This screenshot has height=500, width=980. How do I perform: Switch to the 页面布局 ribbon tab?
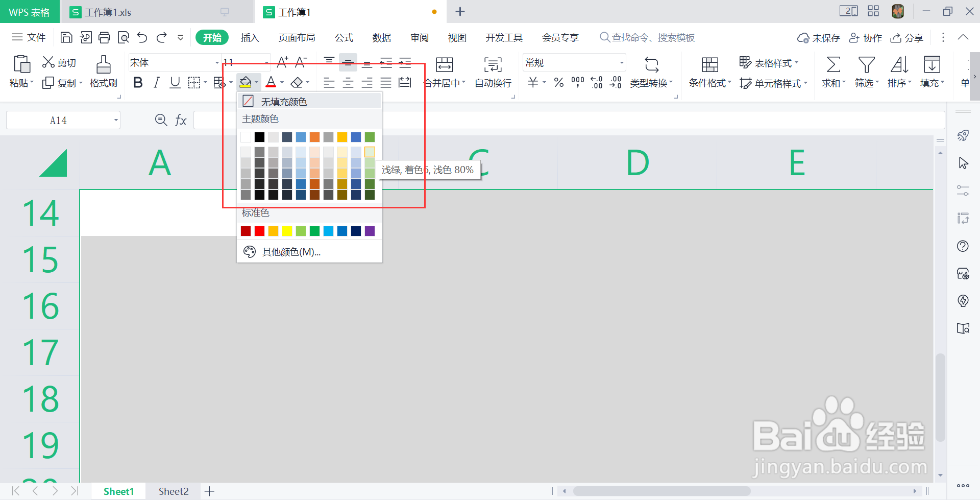(297, 37)
